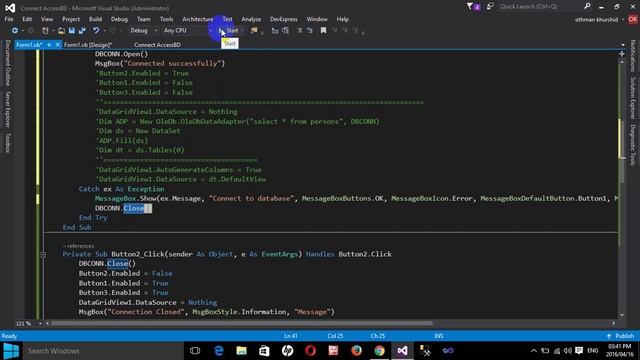
Task: Click the references link above Button2_Click
Action: (79, 246)
